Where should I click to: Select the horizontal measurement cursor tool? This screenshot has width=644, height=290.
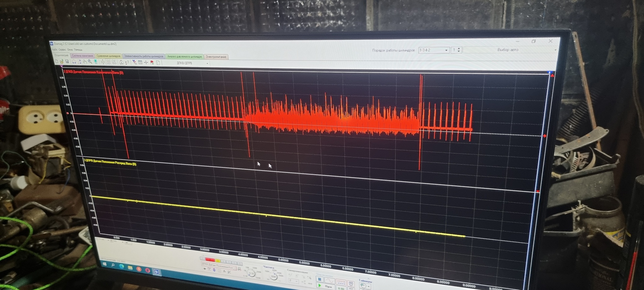[x=74, y=62]
